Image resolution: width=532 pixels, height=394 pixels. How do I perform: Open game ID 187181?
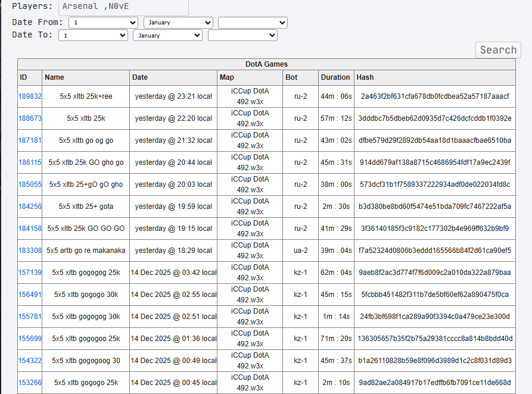click(x=30, y=140)
